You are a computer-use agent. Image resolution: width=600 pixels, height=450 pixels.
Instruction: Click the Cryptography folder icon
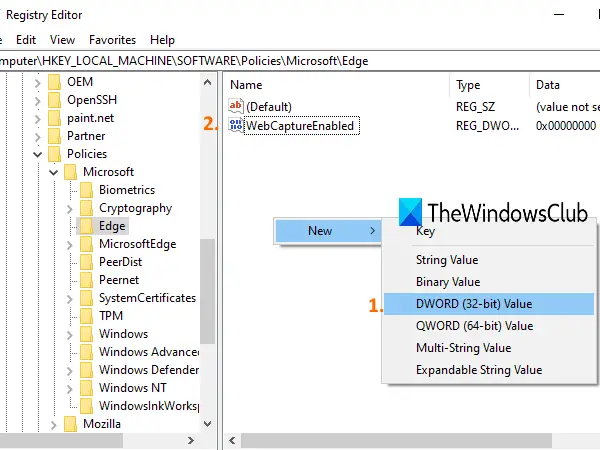[86, 208]
